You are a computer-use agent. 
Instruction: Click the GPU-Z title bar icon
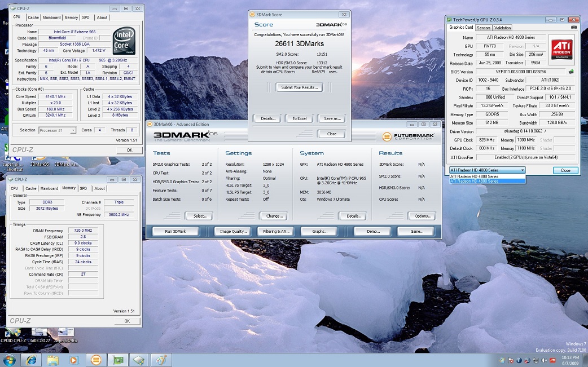pyautogui.click(x=449, y=20)
